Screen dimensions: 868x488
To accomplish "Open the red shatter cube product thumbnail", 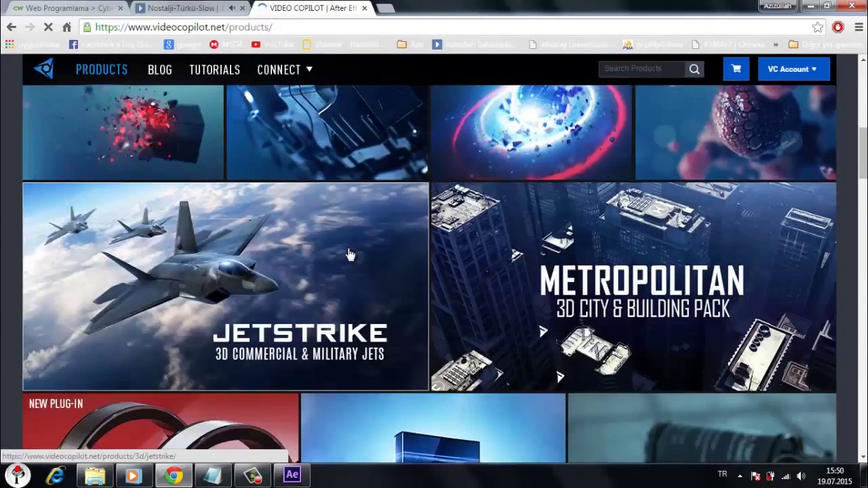I will pos(123,132).
